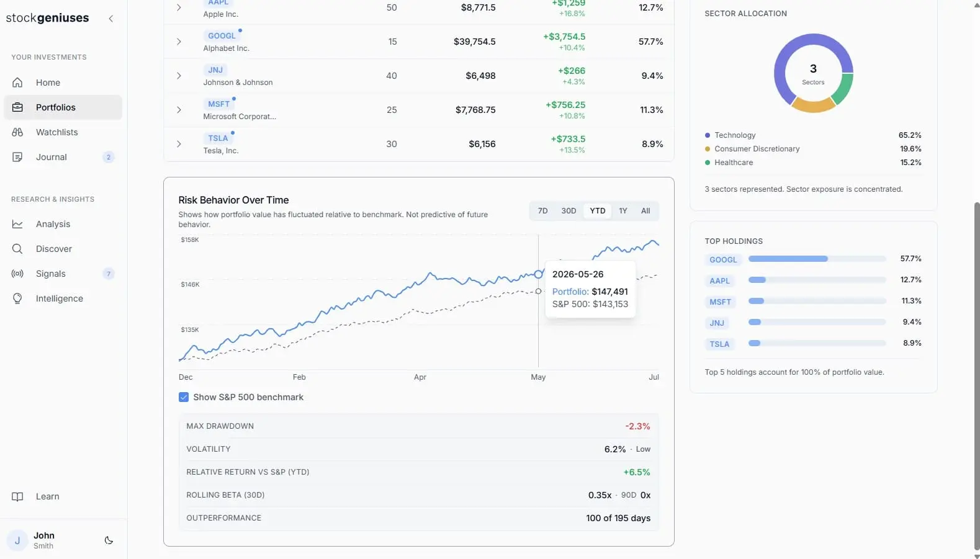Click the Intelligence lightbulb icon

(17, 298)
